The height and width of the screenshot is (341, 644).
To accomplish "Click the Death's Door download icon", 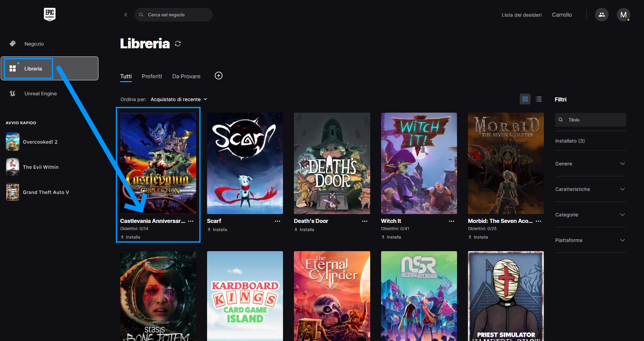I will [296, 229].
